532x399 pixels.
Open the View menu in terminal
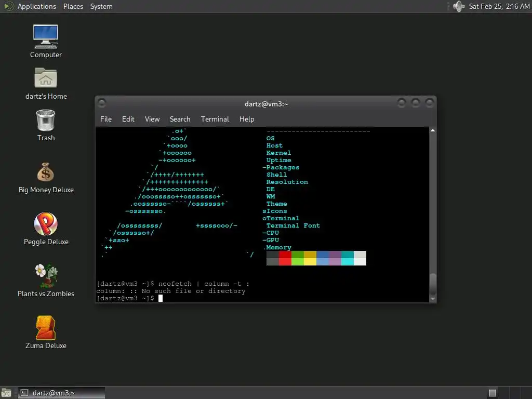tap(152, 119)
